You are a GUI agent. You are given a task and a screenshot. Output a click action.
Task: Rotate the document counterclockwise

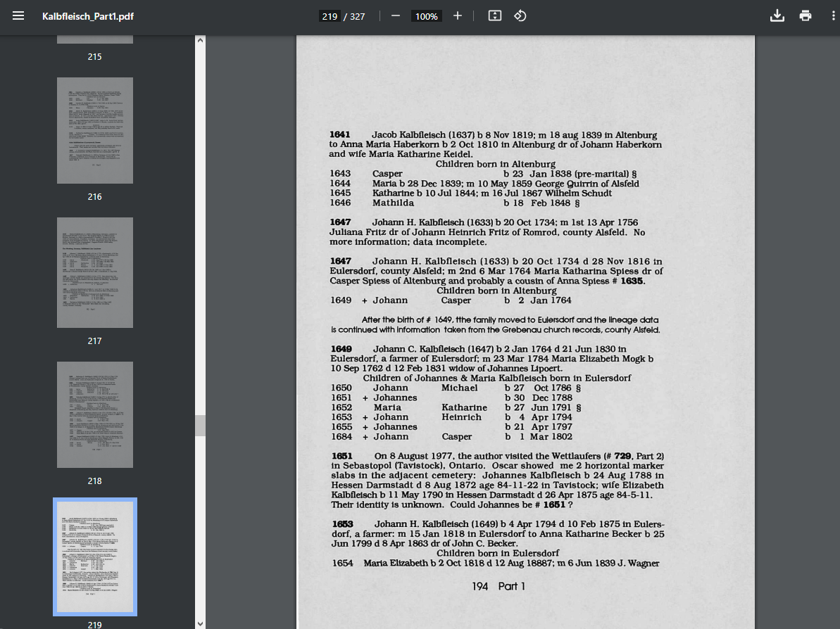(520, 16)
